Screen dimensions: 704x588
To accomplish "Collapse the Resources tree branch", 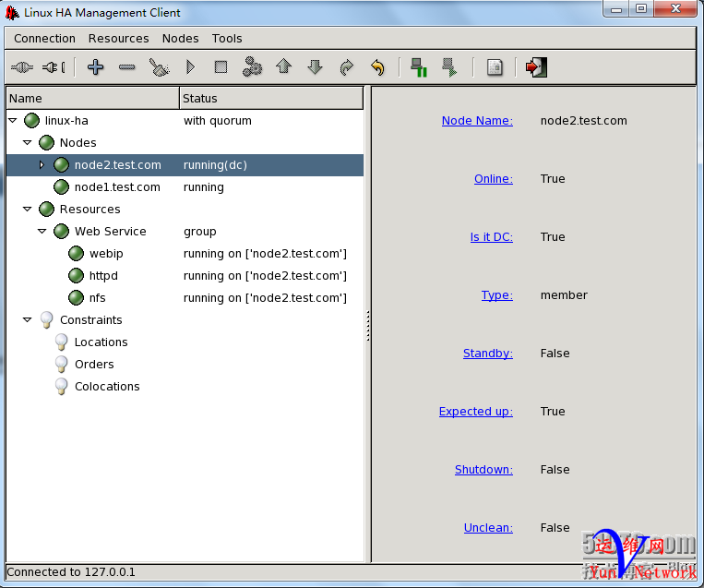I will pos(28,209).
